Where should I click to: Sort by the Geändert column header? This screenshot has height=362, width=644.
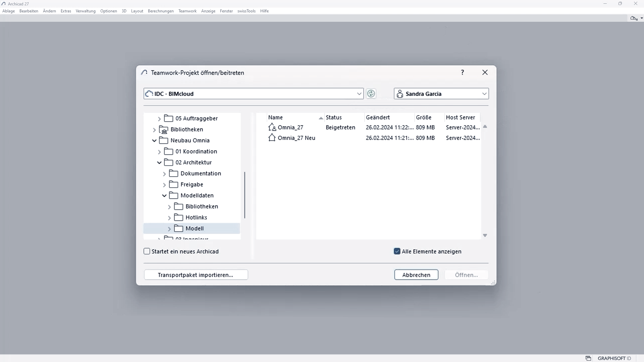(x=389, y=117)
